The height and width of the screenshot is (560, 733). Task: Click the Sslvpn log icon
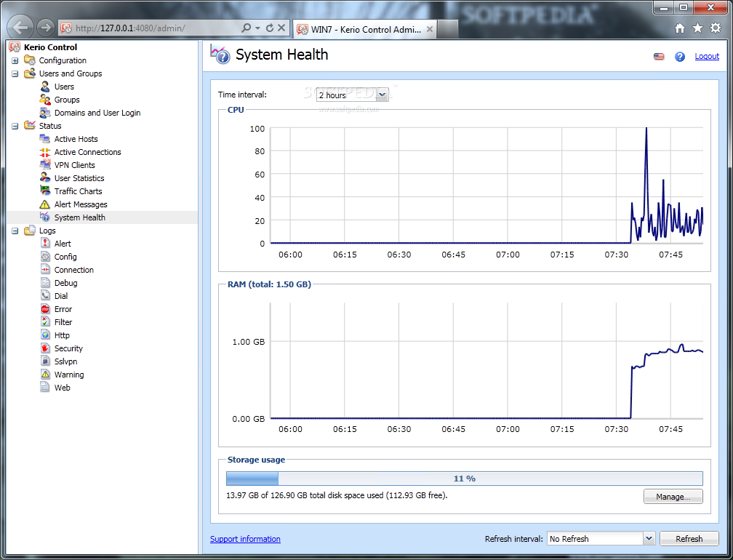[x=45, y=361]
